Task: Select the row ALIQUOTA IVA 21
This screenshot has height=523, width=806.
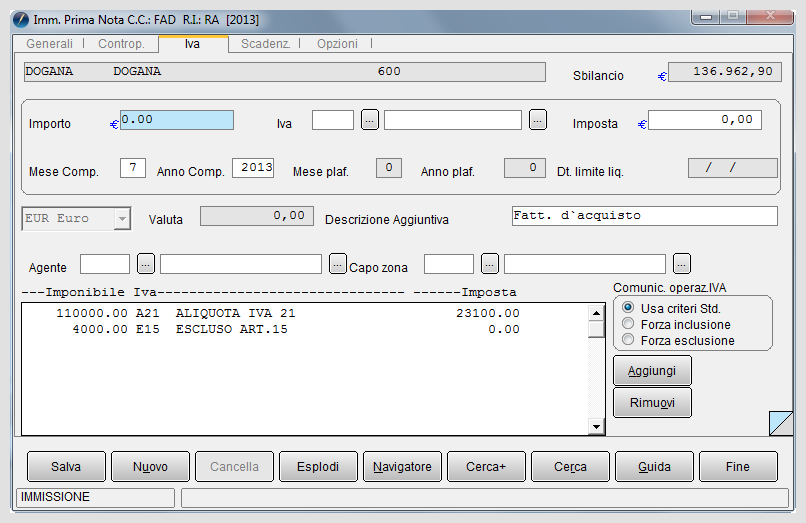Action: coord(306,313)
